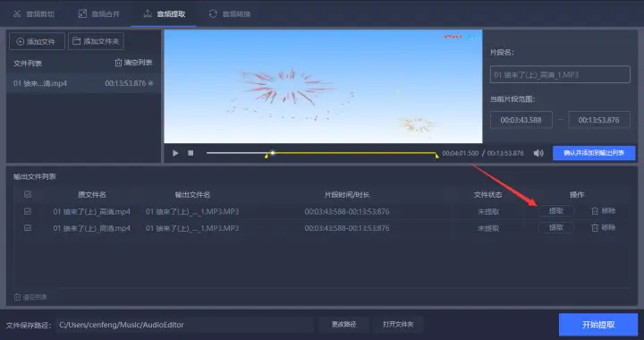Click the 打开文件夹 button

[398, 325]
